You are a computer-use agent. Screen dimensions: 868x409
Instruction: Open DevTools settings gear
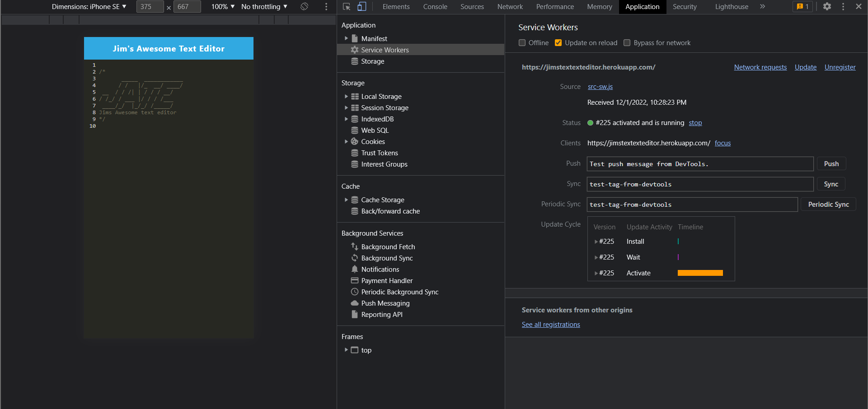click(827, 7)
